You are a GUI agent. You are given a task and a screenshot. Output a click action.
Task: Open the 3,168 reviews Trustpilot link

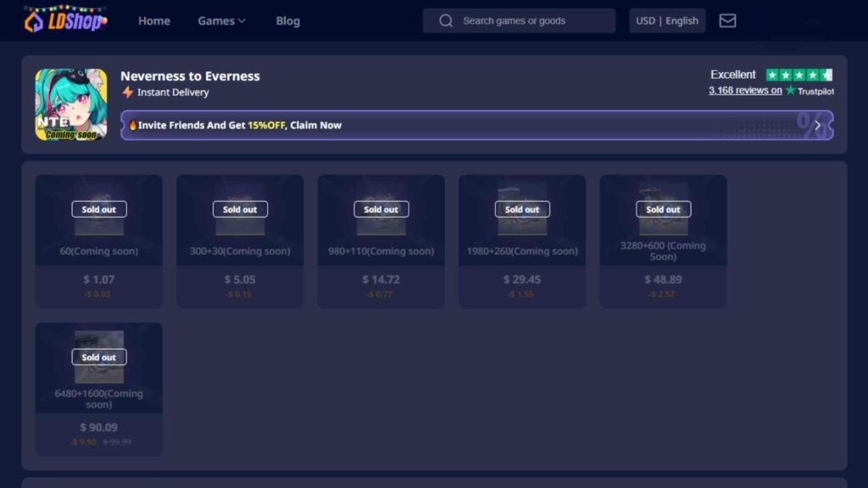click(743, 91)
